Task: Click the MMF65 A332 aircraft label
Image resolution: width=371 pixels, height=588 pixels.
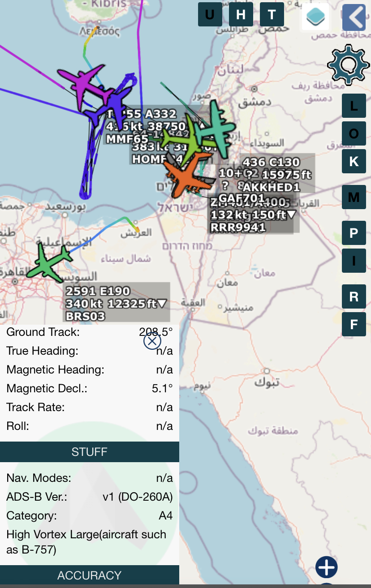Action: [146, 127]
